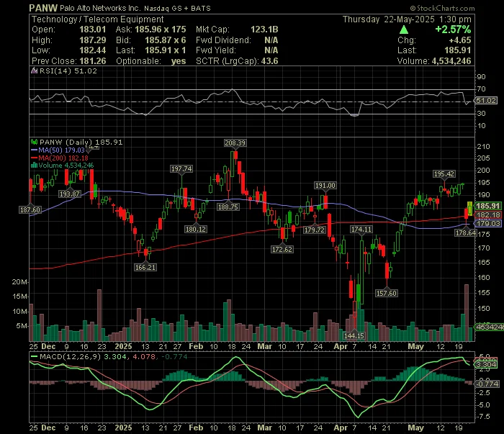This screenshot has height=434, width=504.
Task: Click the 178.64 price label near the right edge
Action: (x=465, y=233)
